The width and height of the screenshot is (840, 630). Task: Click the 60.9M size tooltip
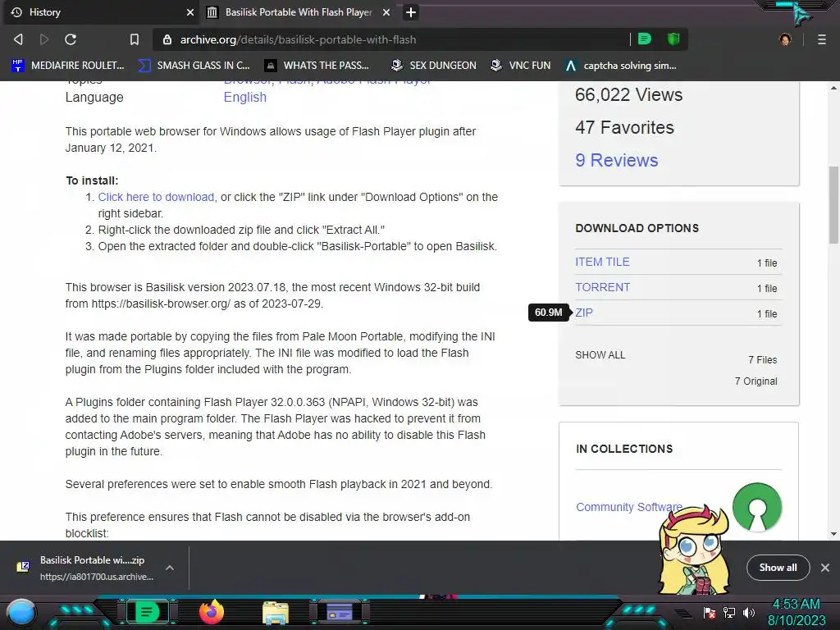point(549,313)
